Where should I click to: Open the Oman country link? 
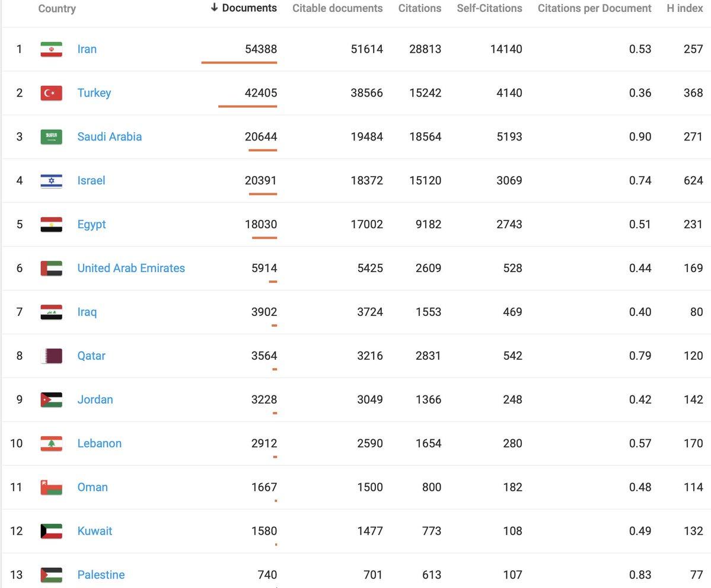pyautogui.click(x=93, y=487)
